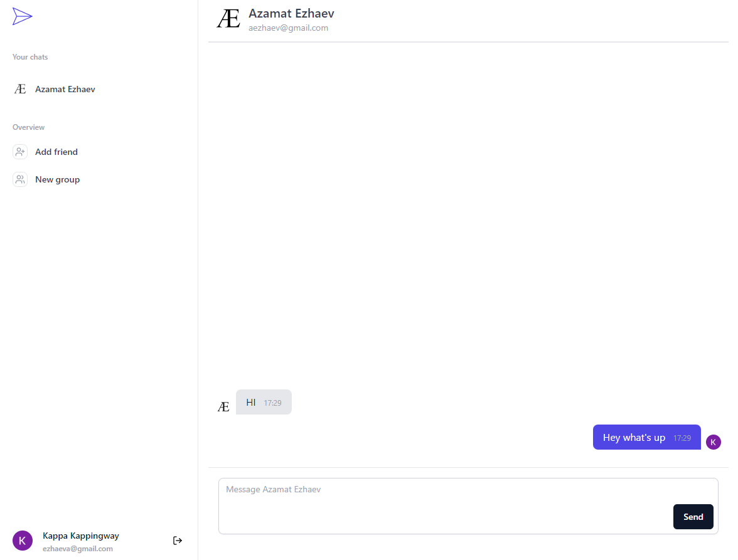The height and width of the screenshot is (560, 738).
Task: Select the Hey what's up message bubble
Action: [x=646, y=436]
